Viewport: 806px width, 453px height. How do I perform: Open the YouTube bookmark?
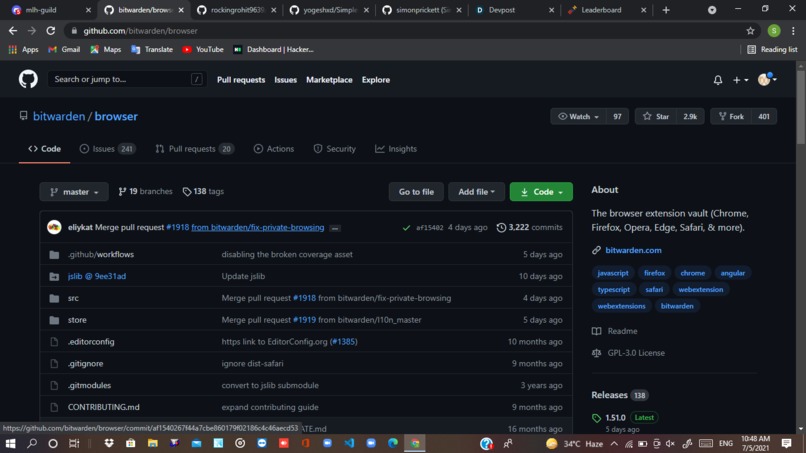click(203, 49)
